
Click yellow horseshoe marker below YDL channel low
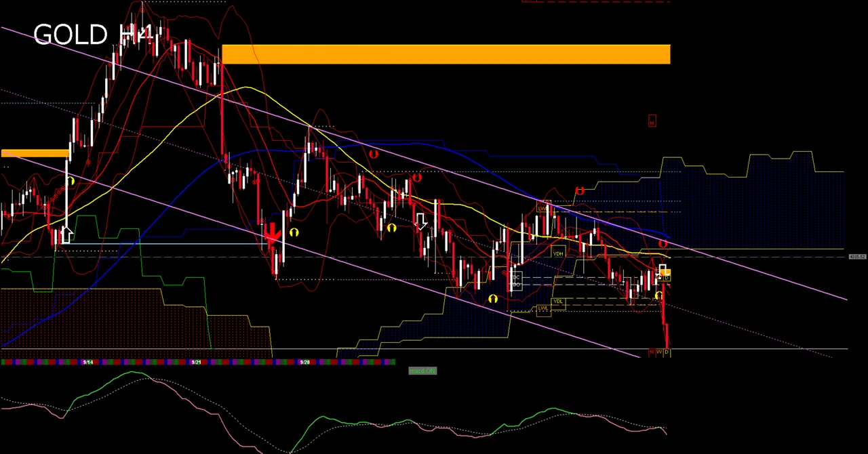click(x=493, y=299)
